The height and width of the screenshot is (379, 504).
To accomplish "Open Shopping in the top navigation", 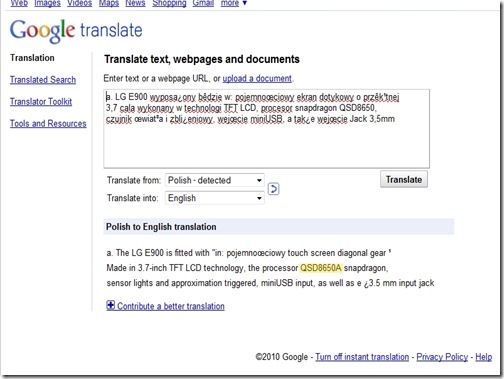I will [x=169, y=3].
